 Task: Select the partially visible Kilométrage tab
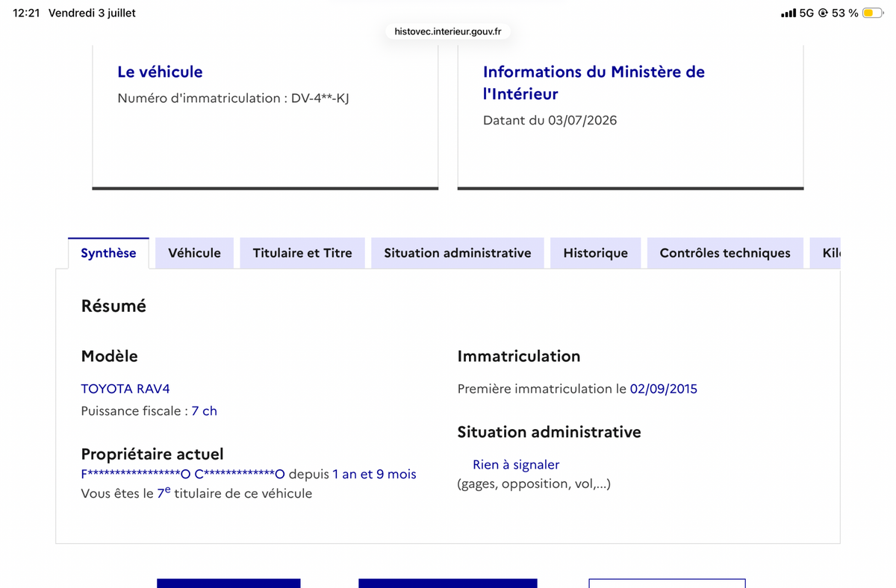[825, 253]
